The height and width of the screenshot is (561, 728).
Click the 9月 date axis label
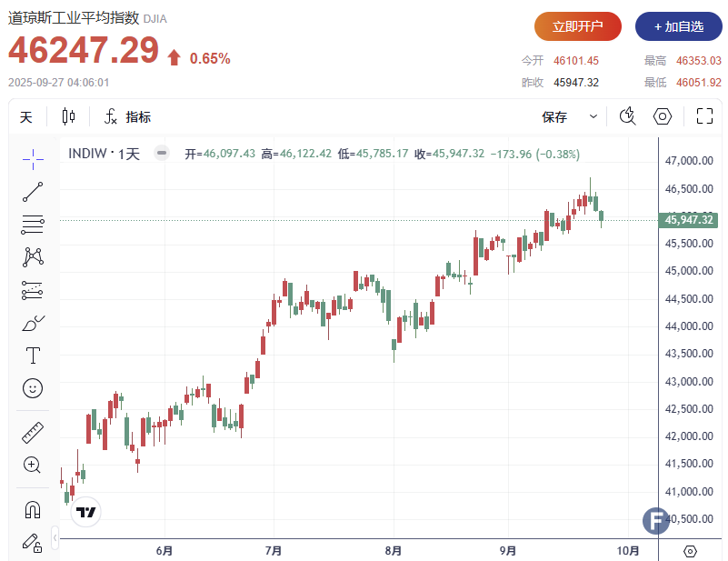(x=508, y=551)
